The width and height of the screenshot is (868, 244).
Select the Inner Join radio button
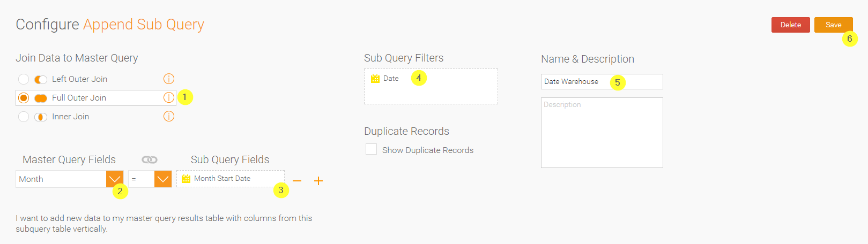tap(24, 117)
